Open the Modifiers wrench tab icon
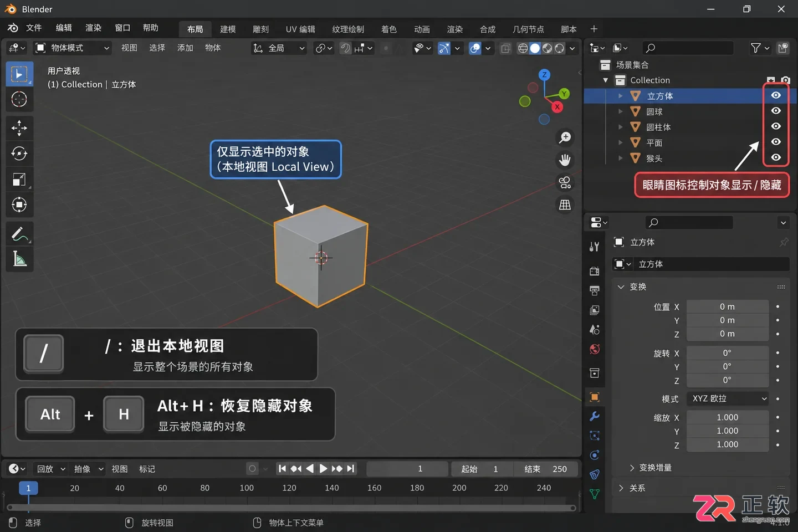The height and width of the screenshot is (532, 798). [x=595, y=416]
